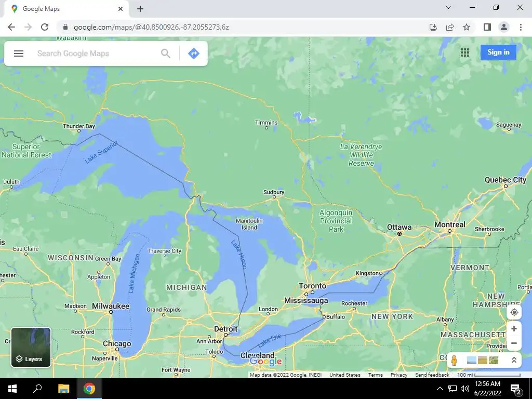Click the imagery thumbnails beside pegman
This screenshot has height=399, width=532.
483,360
